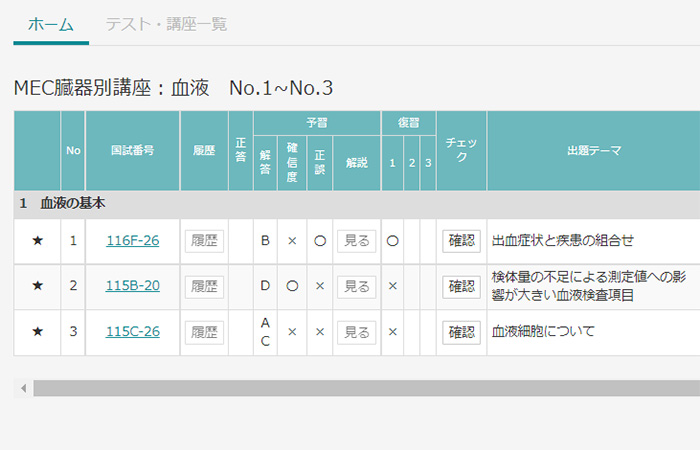Click 見る button in 115B-20 row
This screenshot has width=700, height=450.
(356, 286)
